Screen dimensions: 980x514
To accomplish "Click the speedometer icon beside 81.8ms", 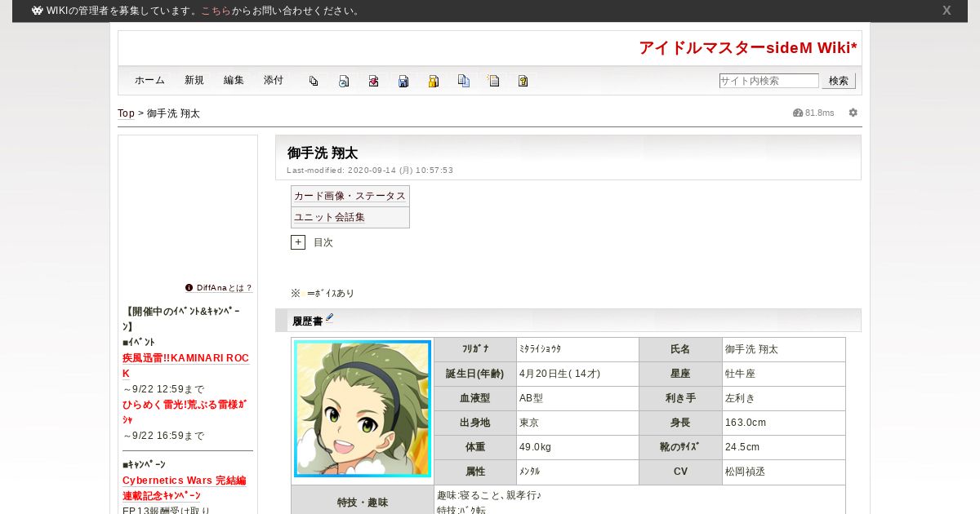I will (x=798, y=113).
